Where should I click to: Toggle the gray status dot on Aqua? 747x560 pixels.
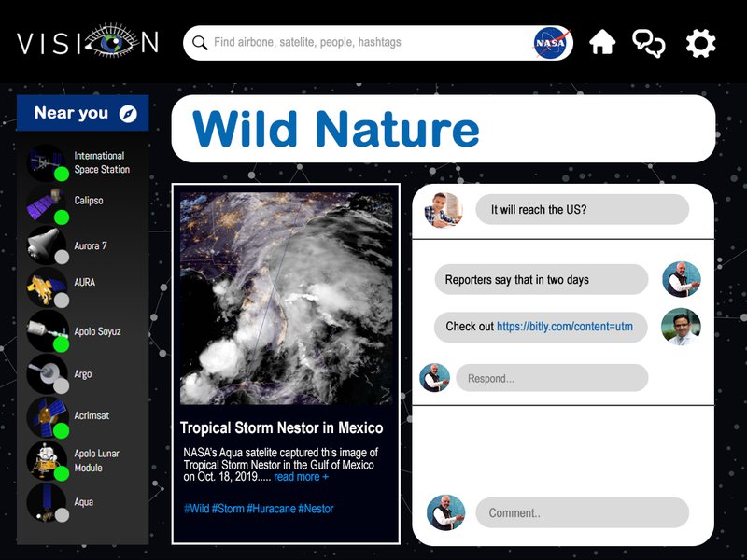[62, 514]
